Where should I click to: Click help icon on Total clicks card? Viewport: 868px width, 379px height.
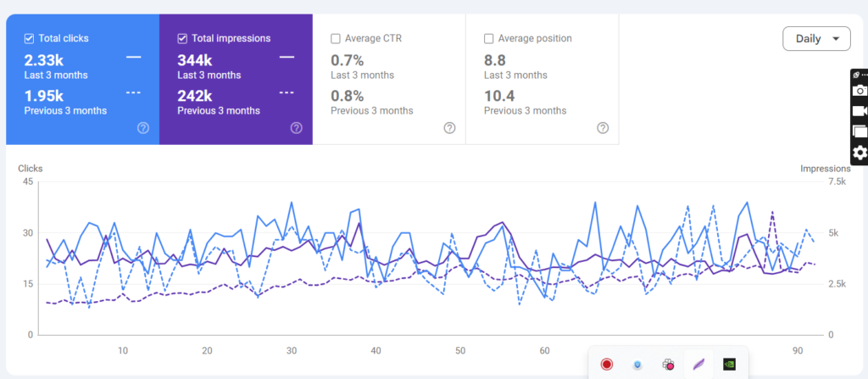(x=143, y=128)
